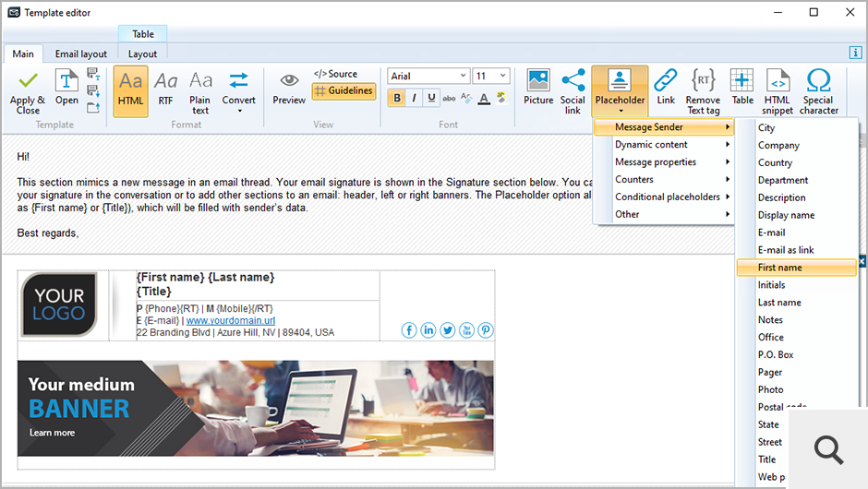The image size is (868, 489).
Task: Choose Last name placeholder
Action: tap(797, 303)
